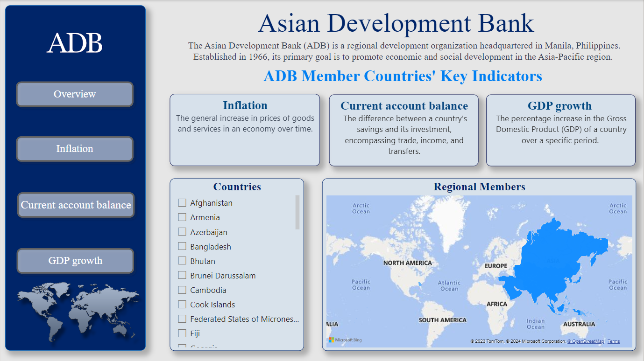Tick the Bangladesh checkbox

click(x=182, y=246)
